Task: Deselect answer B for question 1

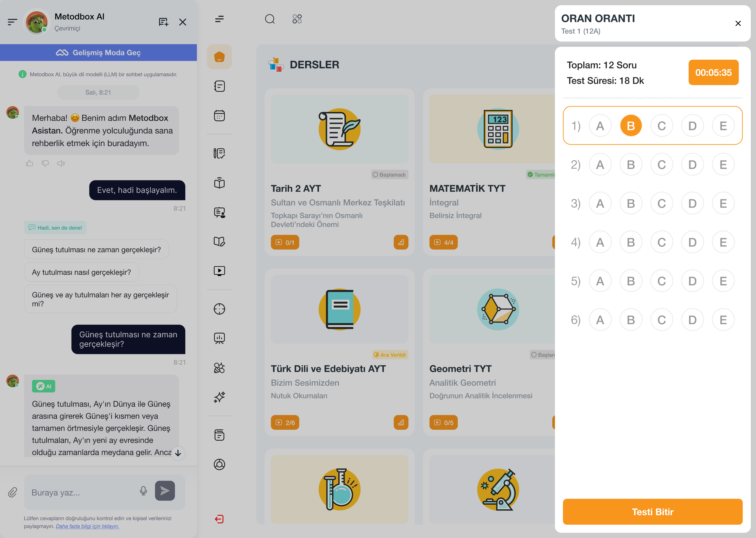Action: [631, 126]
